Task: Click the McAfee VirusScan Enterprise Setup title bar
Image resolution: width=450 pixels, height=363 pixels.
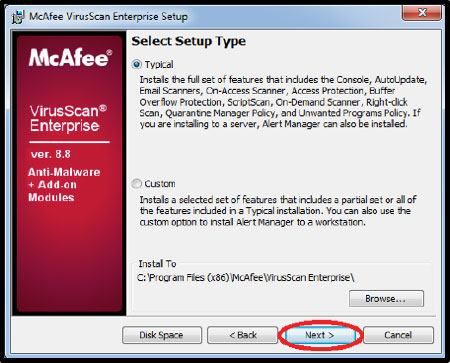Action: click(108, 16)
